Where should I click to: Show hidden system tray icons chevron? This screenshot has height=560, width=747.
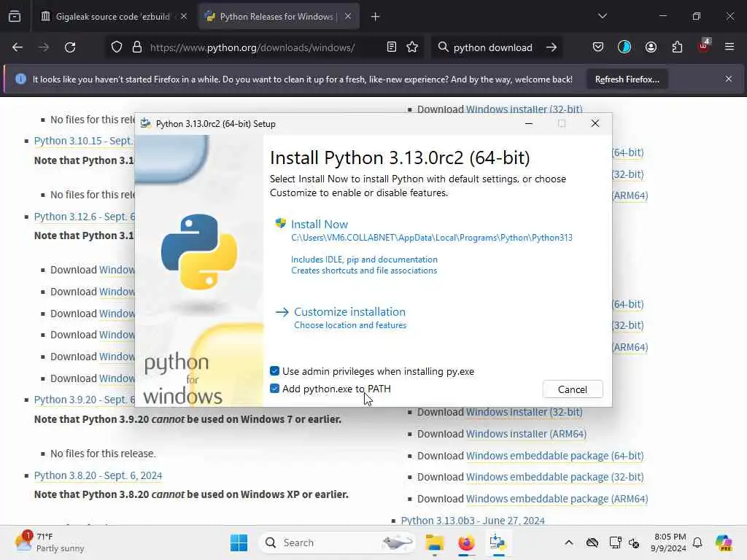click(569, 542)
